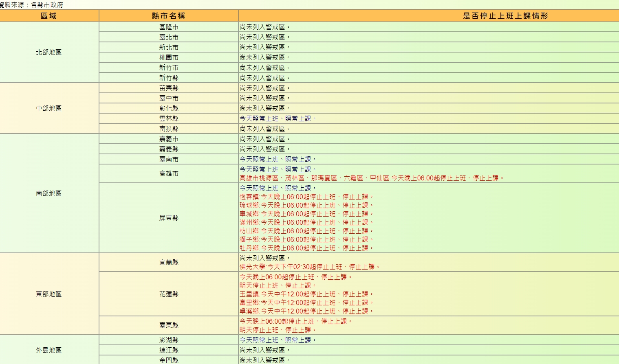Image resolution: width=619 pixels, height=364 pixels.
Task: Select the 南部地區 region cell
Action: coord(49,193)
